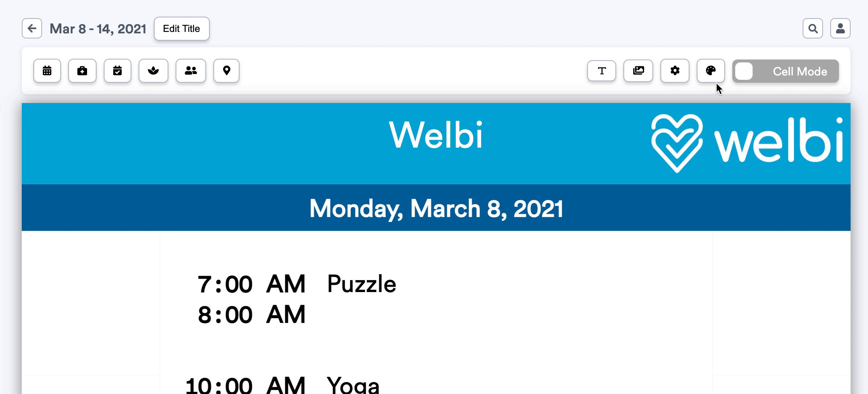The image size is (868, 394).
Task: Select the 8:00 AM time entry
Action: pyautogui.click(x=251, y=315)
